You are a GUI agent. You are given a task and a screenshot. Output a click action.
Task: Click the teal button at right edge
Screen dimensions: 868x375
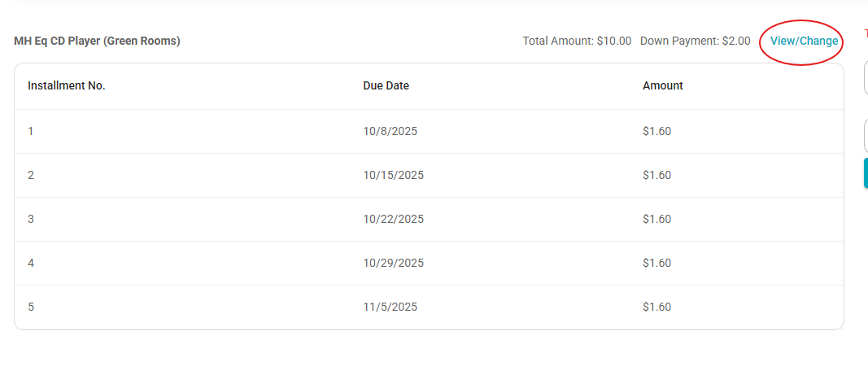(866, 172)
